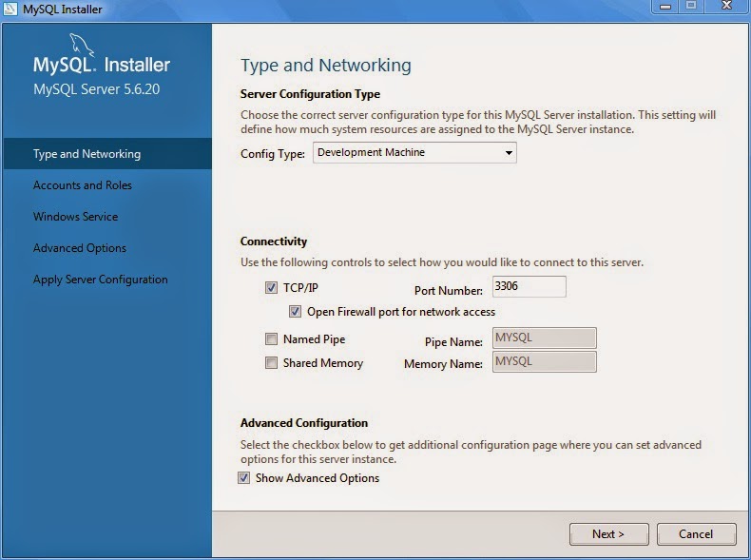The height and width of the screenshot is (560, 751).
Task: Click the Config Type label
Action: [x=273, y=154]
